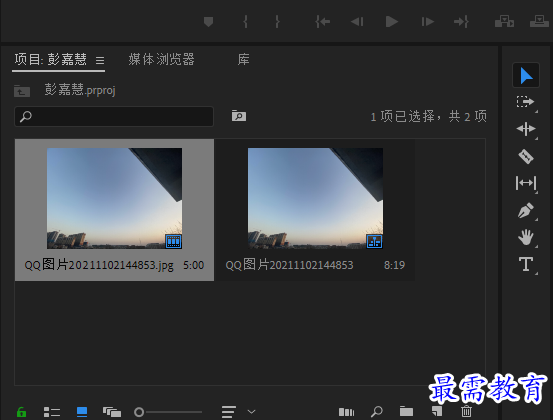553x420 pixels.
Task: Click the selection status text 1 项已选择
Action: point(402,116)
